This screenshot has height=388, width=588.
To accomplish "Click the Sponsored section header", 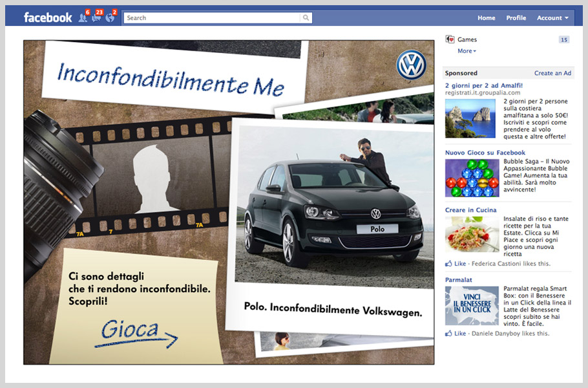I will tap(461, 73).
